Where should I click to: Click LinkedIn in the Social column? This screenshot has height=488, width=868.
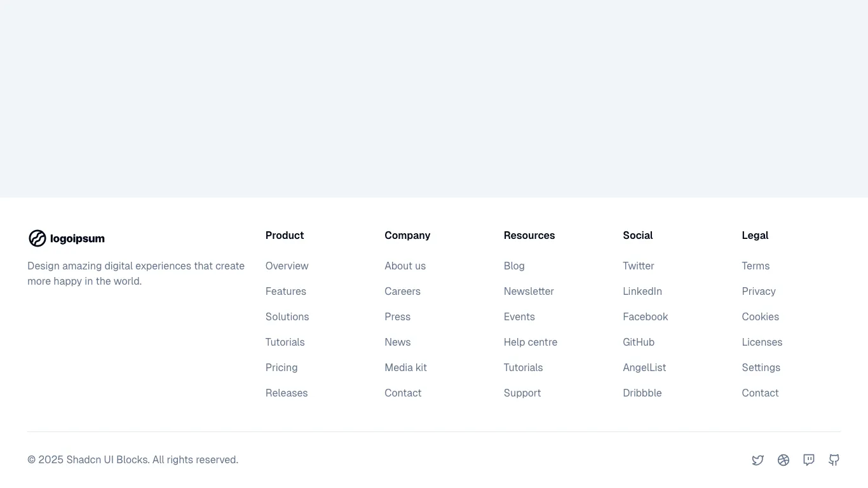pos(642,291)
